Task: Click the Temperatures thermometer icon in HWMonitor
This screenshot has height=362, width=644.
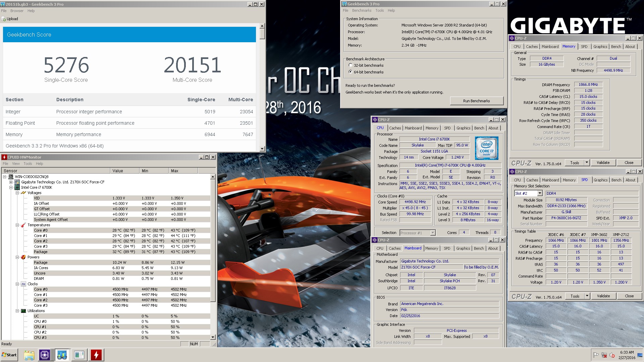Action: 23,225
